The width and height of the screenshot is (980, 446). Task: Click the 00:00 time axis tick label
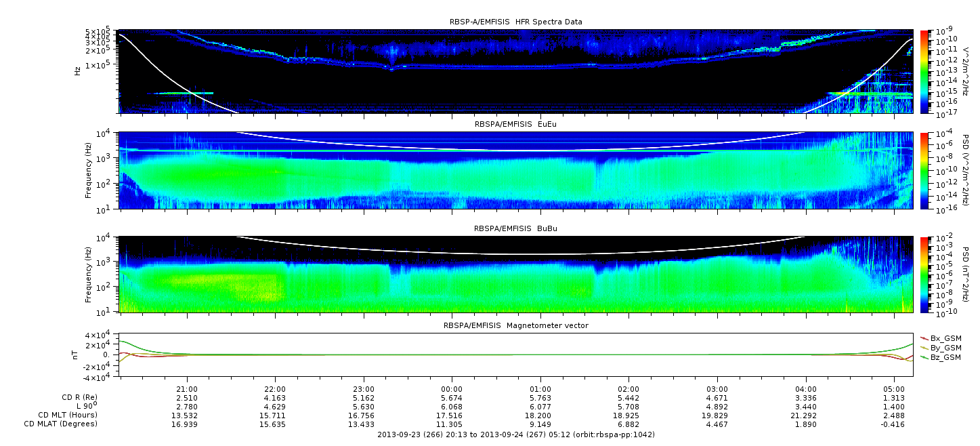(x=452, y=389)
